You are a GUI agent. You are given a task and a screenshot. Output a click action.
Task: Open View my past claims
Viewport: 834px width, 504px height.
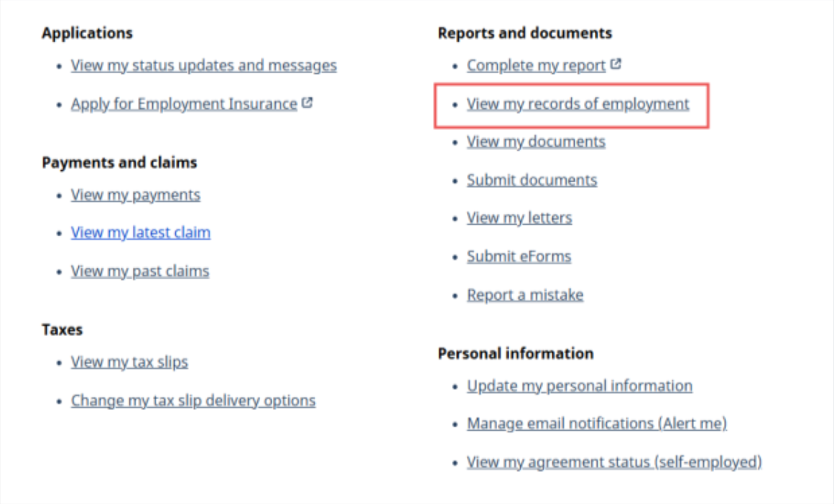coord(140,271)
